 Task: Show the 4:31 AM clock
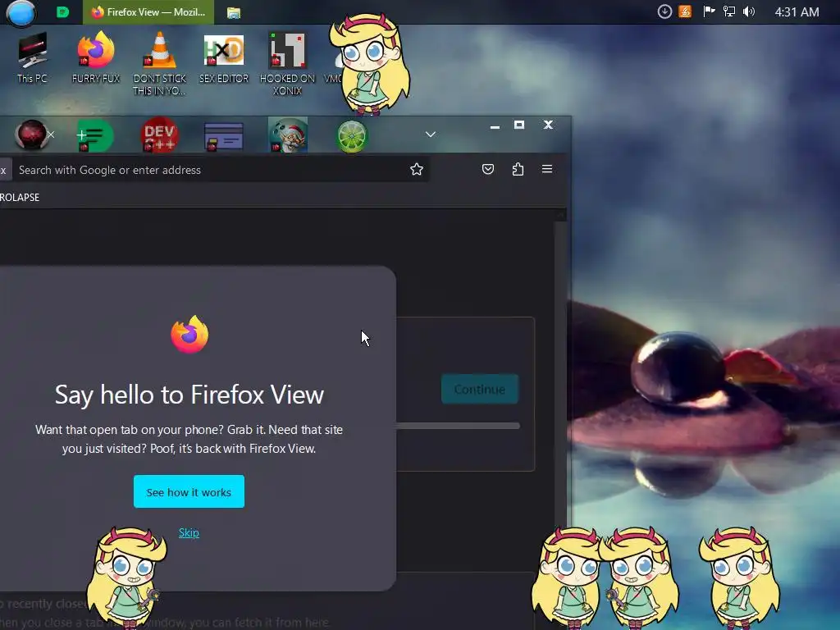(x=797, y=11)
